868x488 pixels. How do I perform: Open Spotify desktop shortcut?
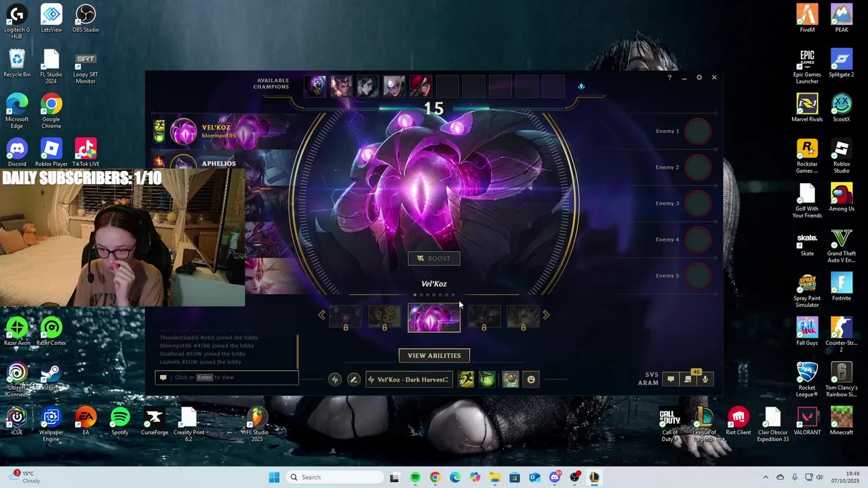pos(120,422)
